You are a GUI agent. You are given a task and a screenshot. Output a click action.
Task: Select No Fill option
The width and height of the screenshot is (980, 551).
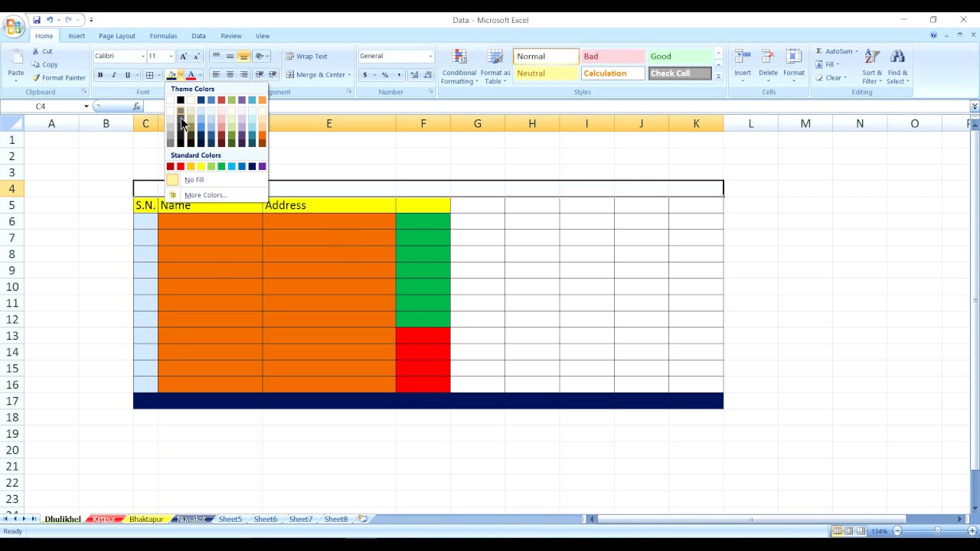tap(194, 180)
